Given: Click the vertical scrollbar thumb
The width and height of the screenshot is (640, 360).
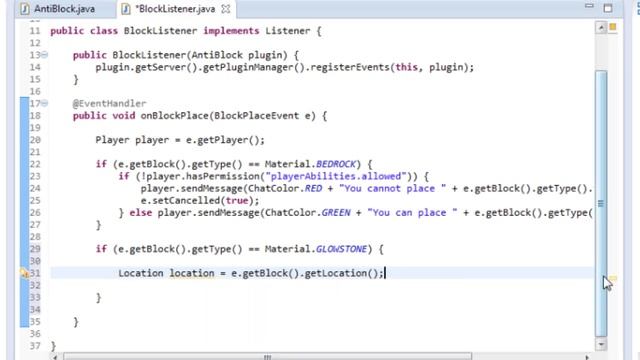Looking at the screenshot, I should (601, 203).
